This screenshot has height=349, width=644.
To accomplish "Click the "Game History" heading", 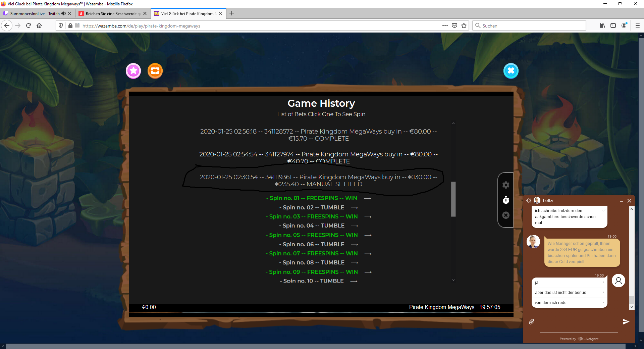I will [321, 103].
